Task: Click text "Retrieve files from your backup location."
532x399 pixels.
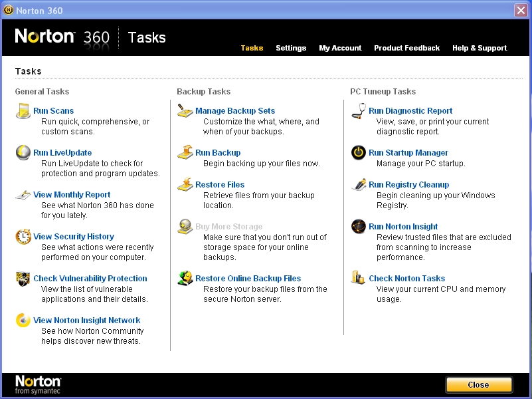Action: pos(259,200)
